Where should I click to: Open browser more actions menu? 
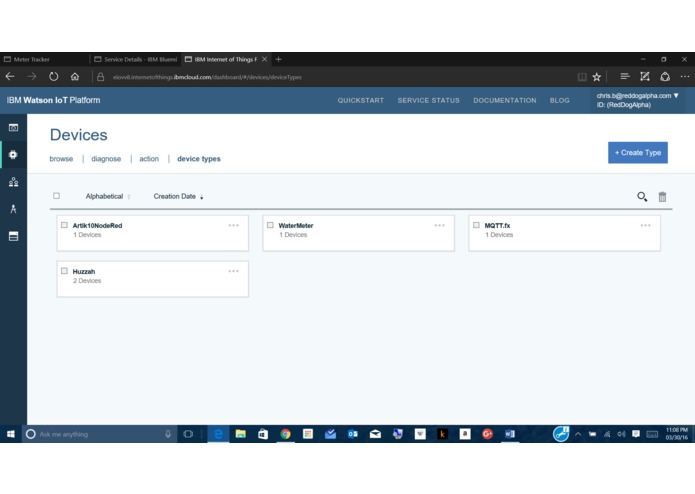[x=685, y=77]
